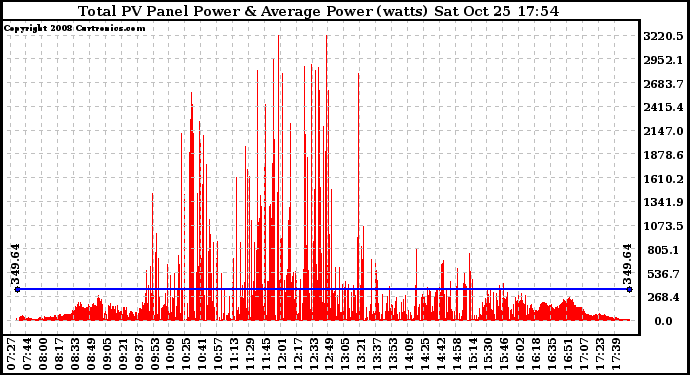Image resolution: width=690 pixels, height=375 pixels.
Task: Click the 268.4 y-axis label
Action: 663,297
